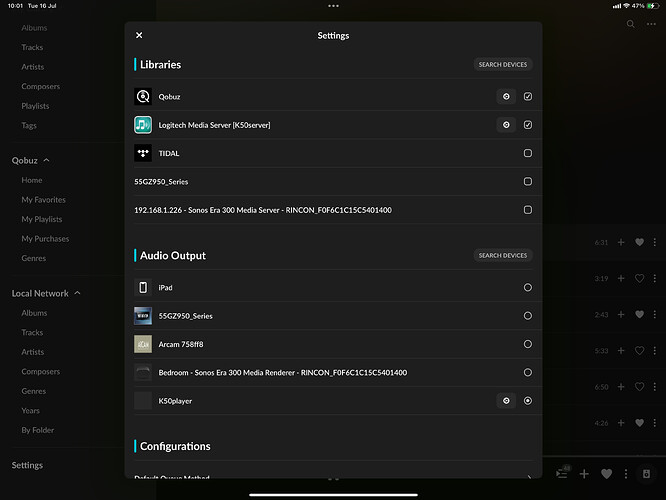Image resolution: width=666 pixels, height=500 pixels.
Task: Open the top-right more options icon
Action: click(651, 24)
